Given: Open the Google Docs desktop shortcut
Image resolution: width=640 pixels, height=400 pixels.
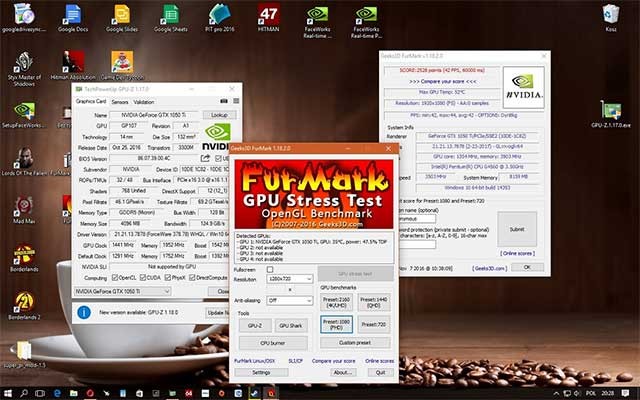Looking at the screenshot, I should coord(73,18).
